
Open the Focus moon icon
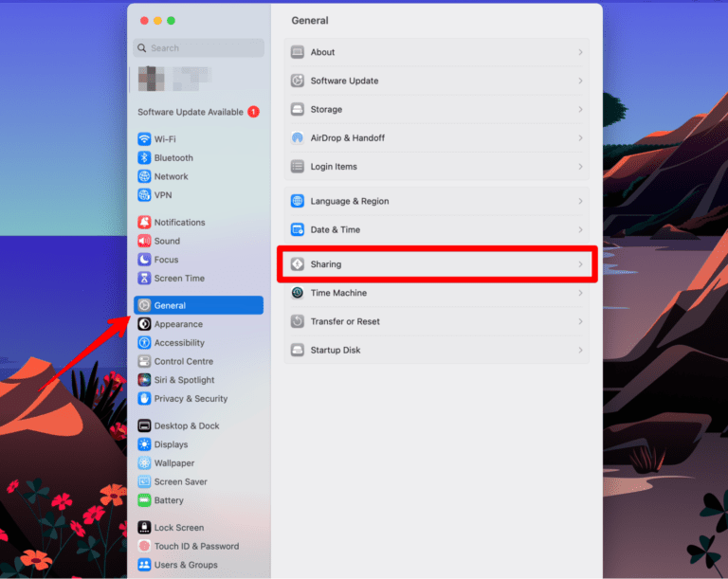[144, 260]
